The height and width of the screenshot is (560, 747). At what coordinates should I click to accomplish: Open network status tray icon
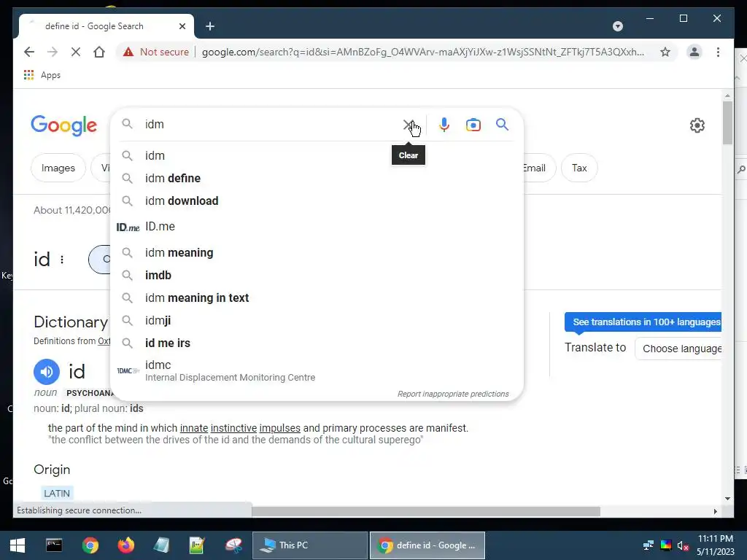(648, 545)
